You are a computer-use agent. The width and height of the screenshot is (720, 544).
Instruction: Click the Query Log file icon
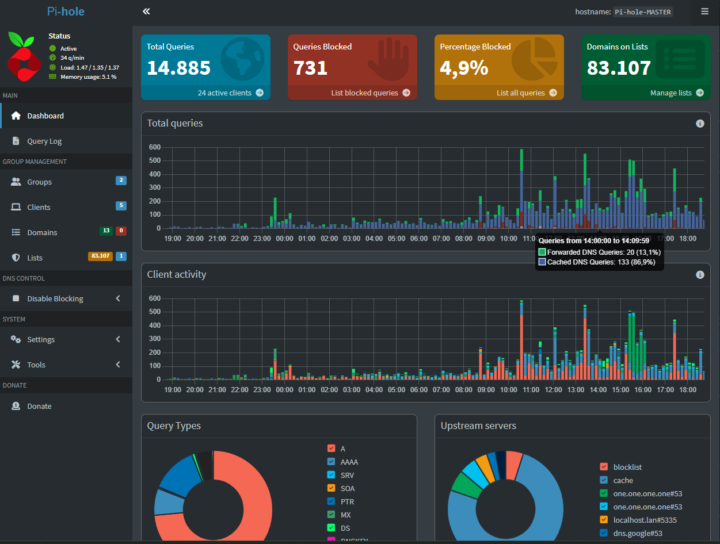click(16, 141)
